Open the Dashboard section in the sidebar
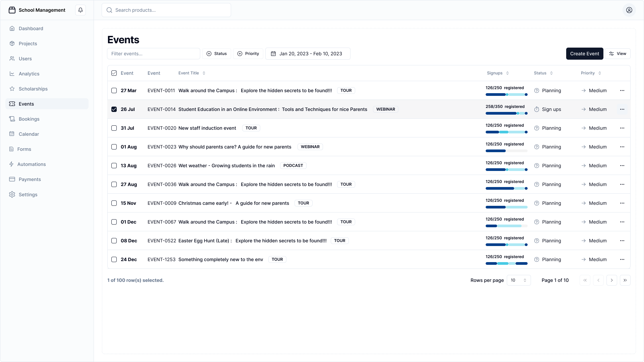Image resolution: width=644 pixels, height=362 pixels. pyautogui.click(x=31, y=28)
